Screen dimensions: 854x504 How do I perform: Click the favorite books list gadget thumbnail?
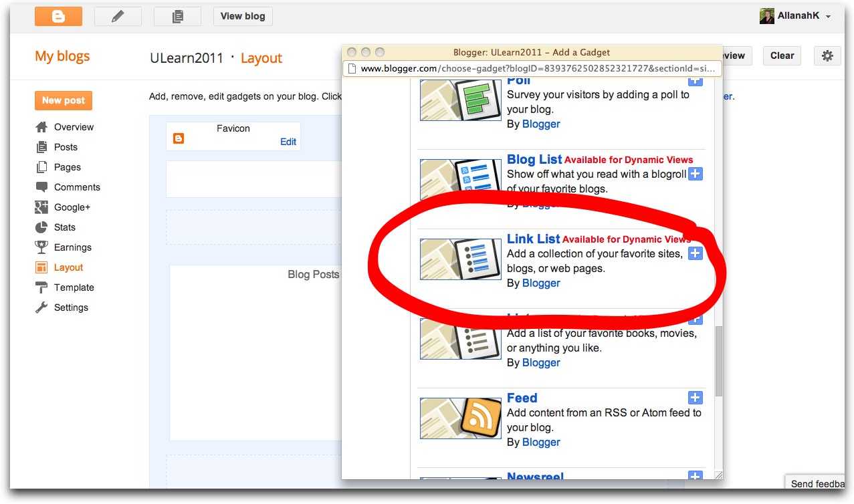(x=461, y=338)
